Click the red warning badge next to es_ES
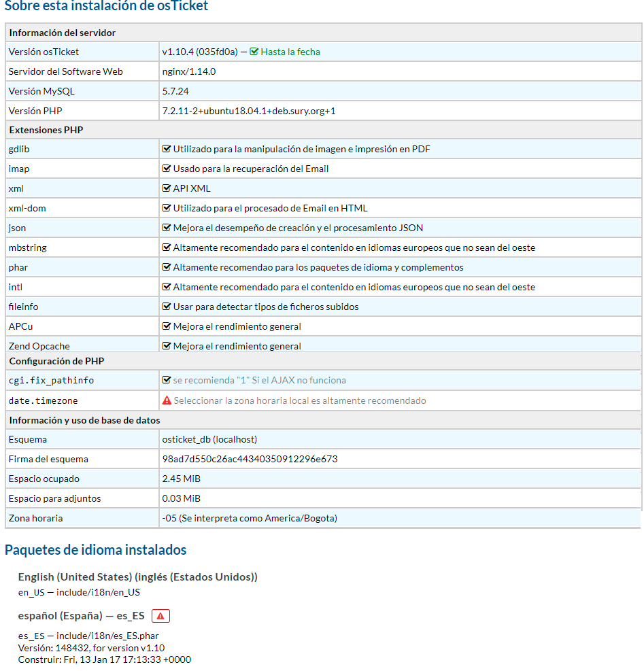Viewport: 644px width, 671px height. pos(160,616)
